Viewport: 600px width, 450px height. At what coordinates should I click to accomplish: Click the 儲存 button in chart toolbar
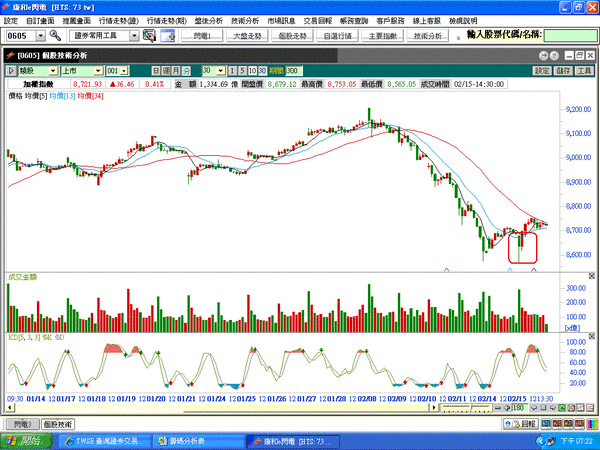click(563, 71)
